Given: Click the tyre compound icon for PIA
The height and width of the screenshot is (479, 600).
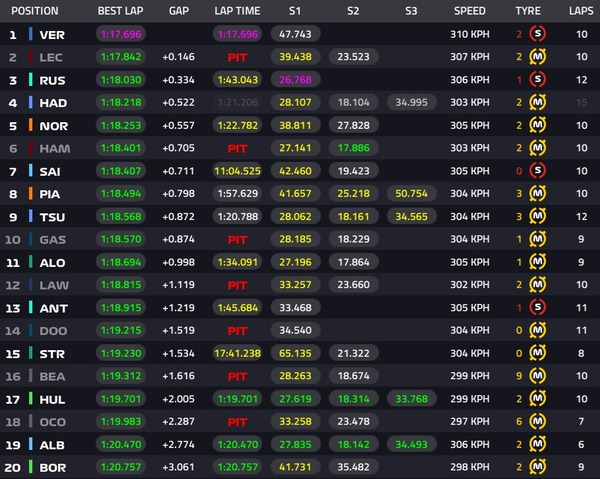Looking at the screenshot, I should tap(537, 193).
